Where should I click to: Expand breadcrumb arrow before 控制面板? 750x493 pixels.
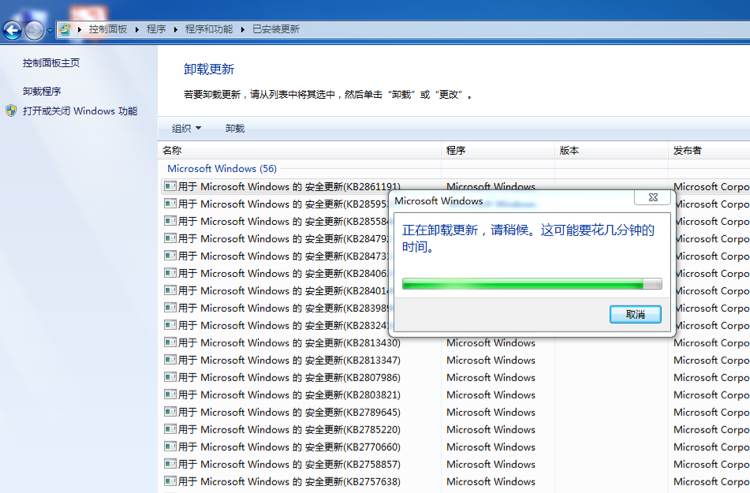[x=79, y=29]
